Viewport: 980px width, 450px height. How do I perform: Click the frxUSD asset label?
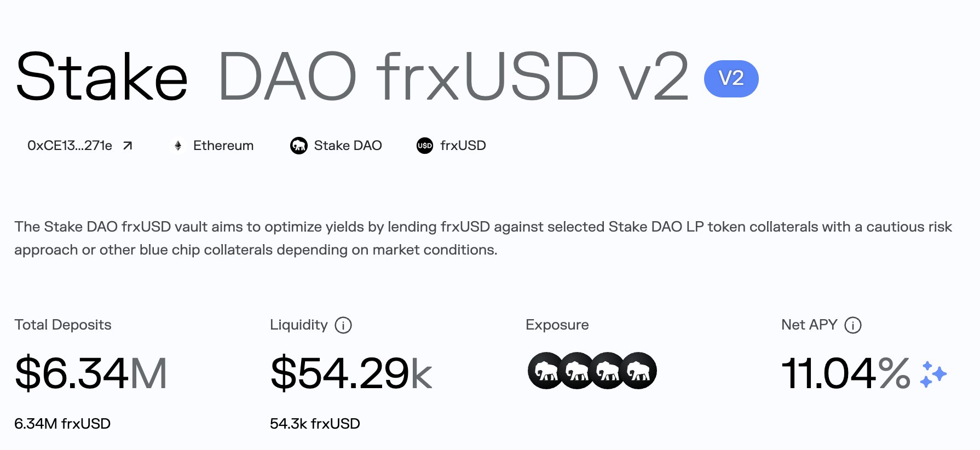(x=463, y=146)
